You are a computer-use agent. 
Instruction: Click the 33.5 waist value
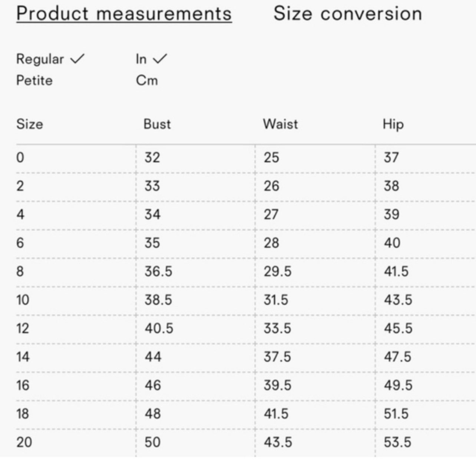(x=277, y=328)
